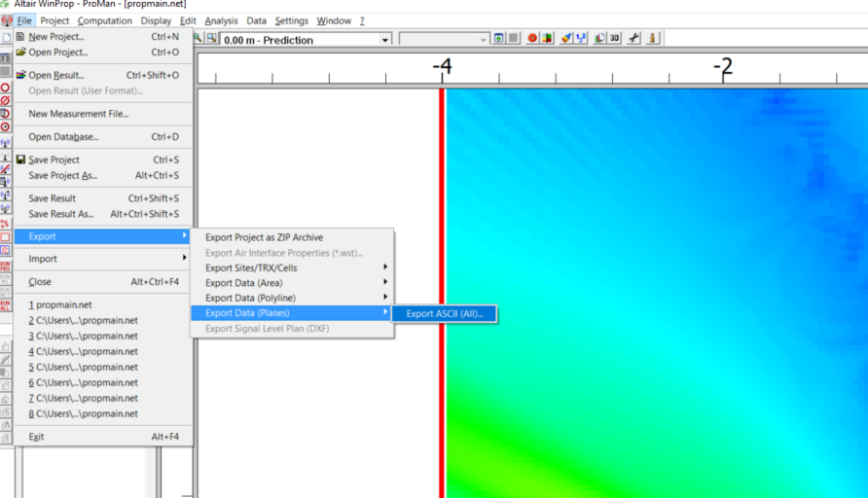The height and width of the screenshot is (498, 868).
Task: Open the Data menu
Action: 256,20
